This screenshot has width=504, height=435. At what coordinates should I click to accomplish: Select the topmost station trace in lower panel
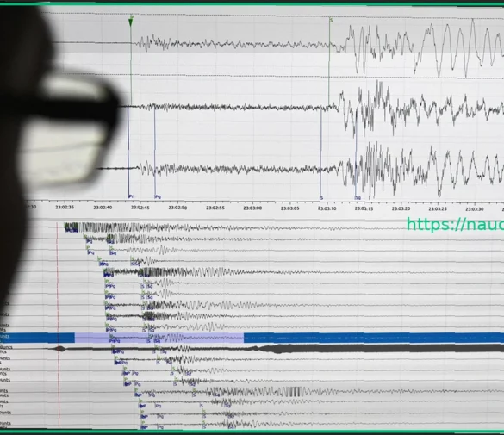225,227
